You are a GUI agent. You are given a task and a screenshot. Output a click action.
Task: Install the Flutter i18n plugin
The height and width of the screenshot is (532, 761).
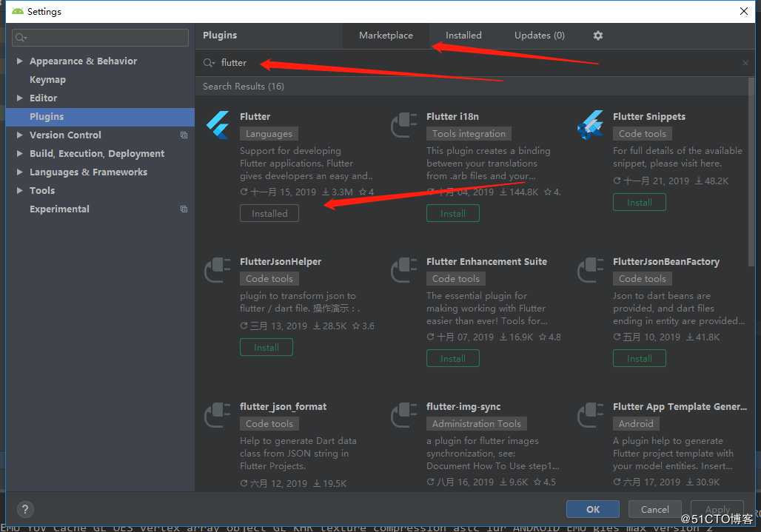(453, 213)
